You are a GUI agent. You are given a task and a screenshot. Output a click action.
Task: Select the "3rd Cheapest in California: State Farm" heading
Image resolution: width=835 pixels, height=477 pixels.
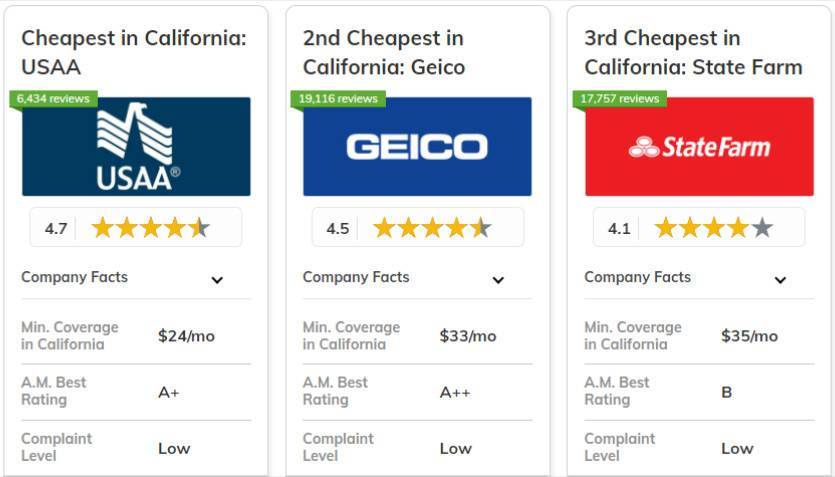point(693,53)
